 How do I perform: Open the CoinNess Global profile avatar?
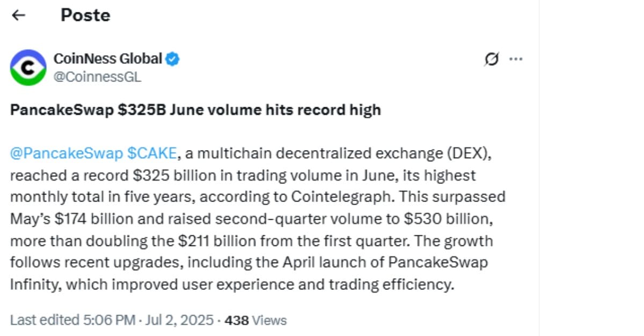[x=28, y=68]
